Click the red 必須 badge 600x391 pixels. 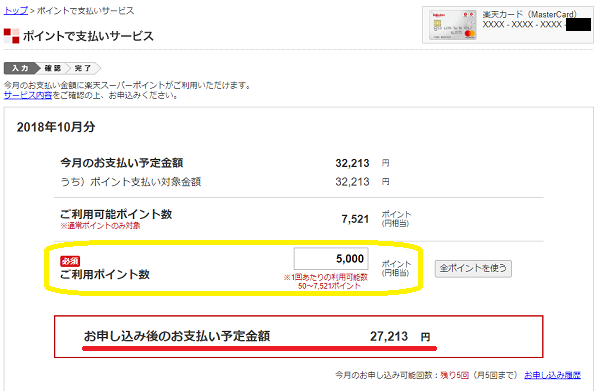[x=70, y=261]
